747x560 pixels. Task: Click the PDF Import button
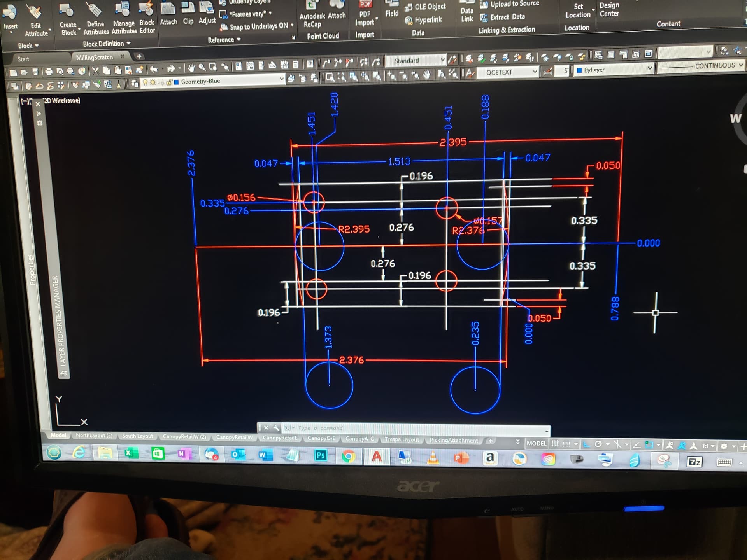pos(365,15)
